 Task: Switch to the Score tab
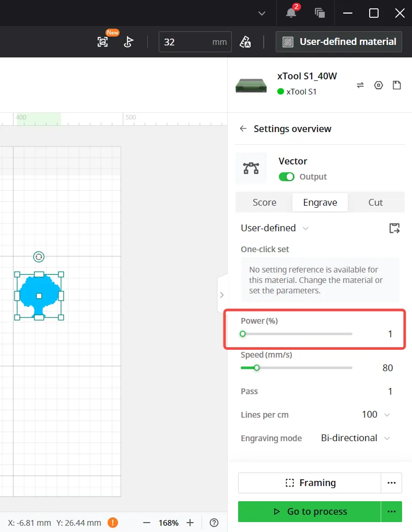(264, 203)
